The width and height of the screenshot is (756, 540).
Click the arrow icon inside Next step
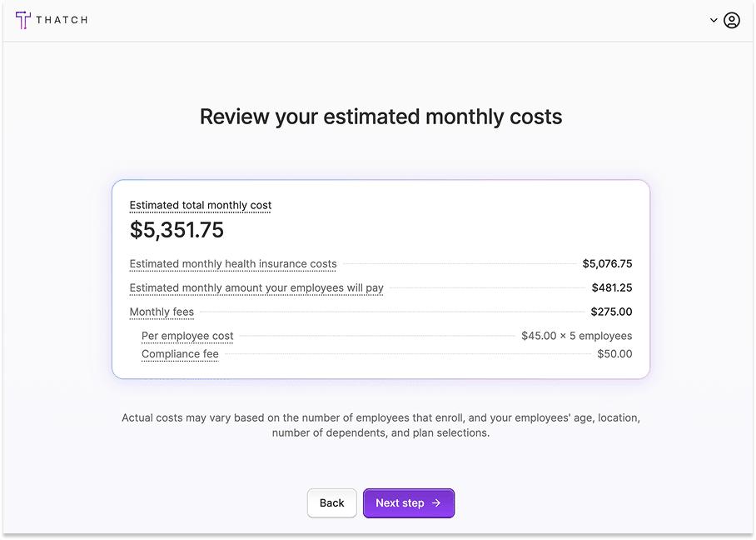point(436,503)
